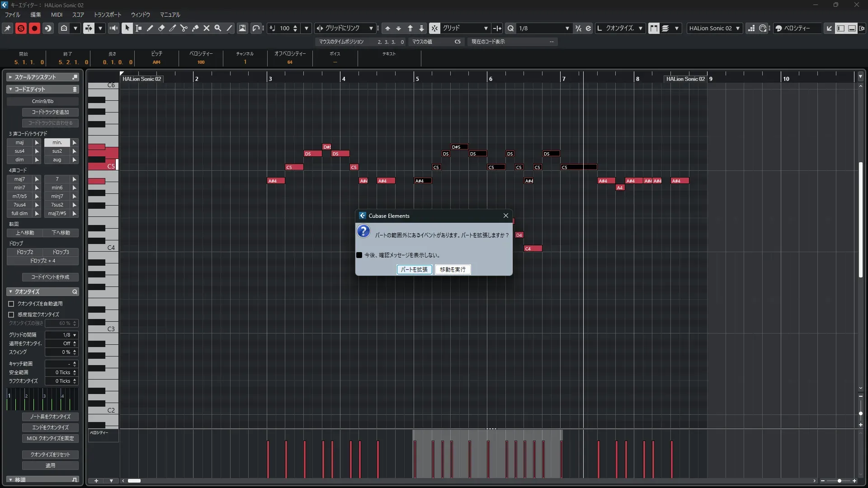Select the Zoom magnifier tool
This screenshot has height=488, width=868.
[217, 28]
